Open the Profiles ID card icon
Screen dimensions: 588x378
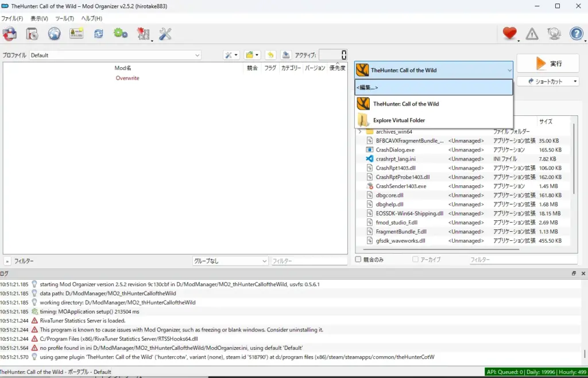(76, 34)
